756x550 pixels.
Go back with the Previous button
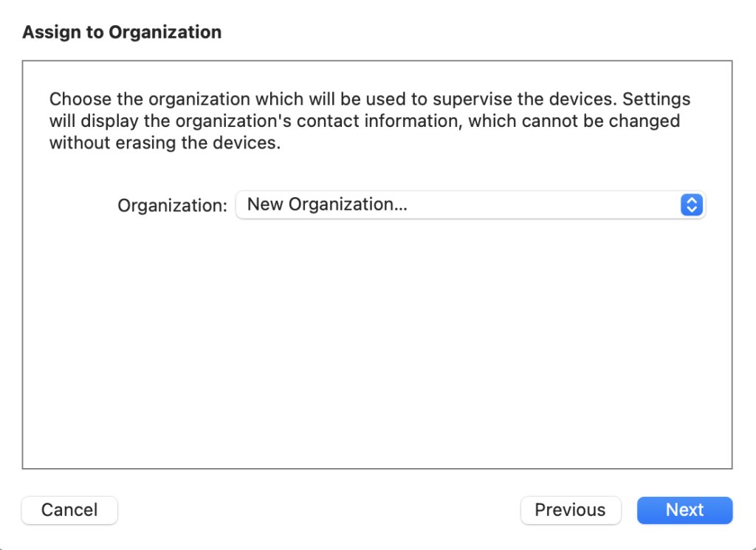point(571,510)
